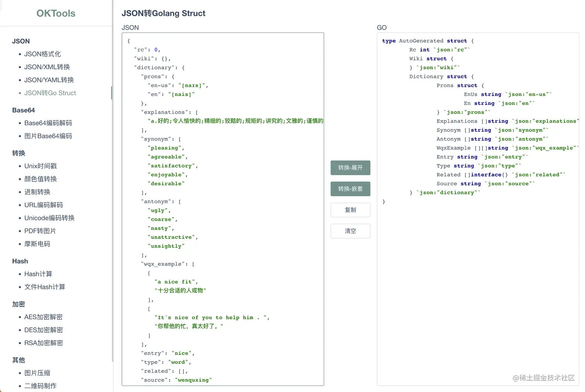Open the 图片Base64编码 tool
The height and width of the screenshot is (392, 585).
(x=48, y=136)
